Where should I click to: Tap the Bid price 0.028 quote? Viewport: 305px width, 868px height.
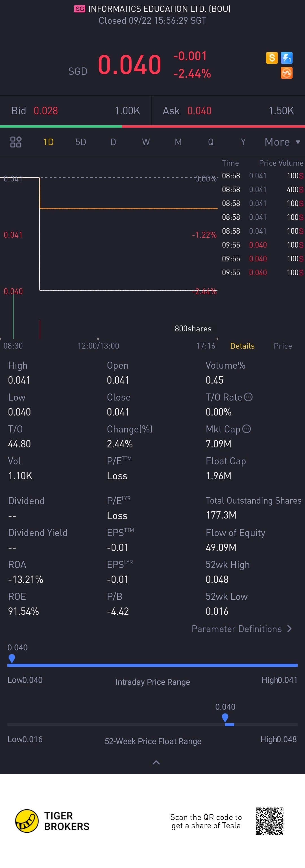(x=46, y=111)
